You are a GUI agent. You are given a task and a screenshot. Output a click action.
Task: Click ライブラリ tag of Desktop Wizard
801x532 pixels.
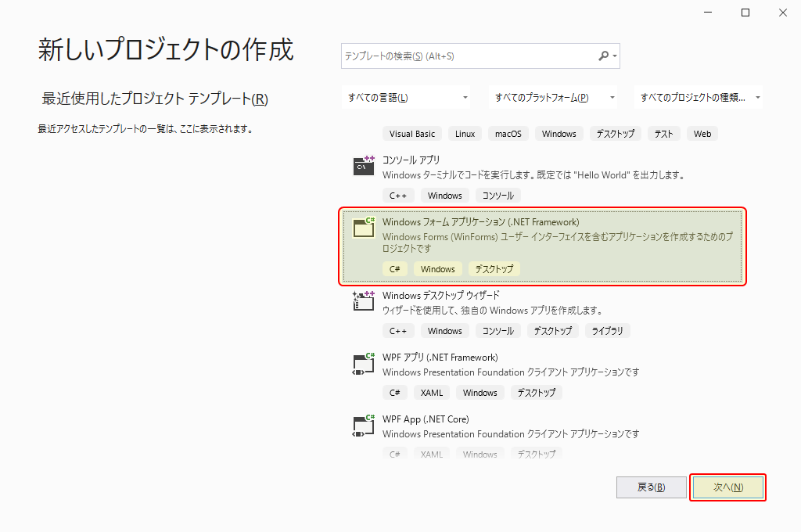click(607, 331)
